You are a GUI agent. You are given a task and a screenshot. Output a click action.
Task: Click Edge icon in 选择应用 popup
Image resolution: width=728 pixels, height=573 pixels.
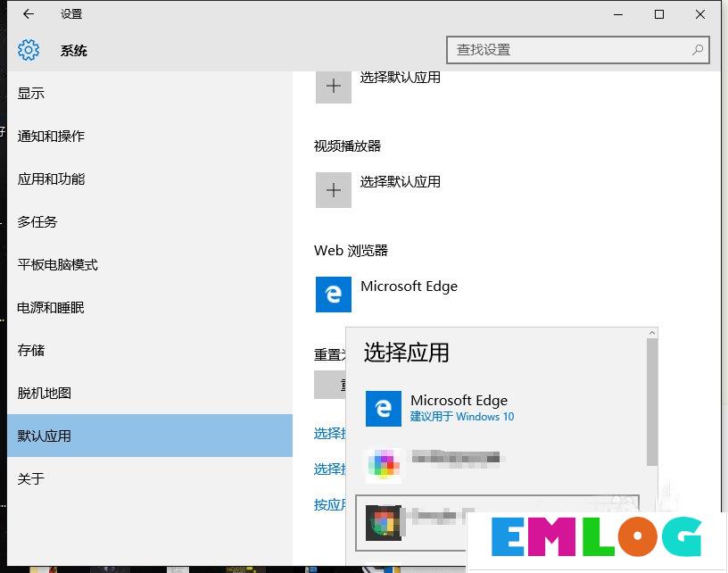pos(384,409)
